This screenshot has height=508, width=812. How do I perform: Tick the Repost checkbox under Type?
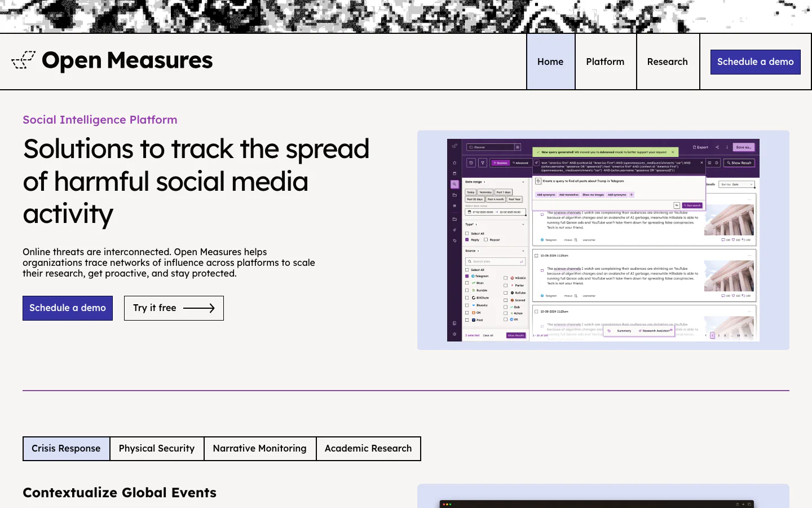tap(486, 240)
